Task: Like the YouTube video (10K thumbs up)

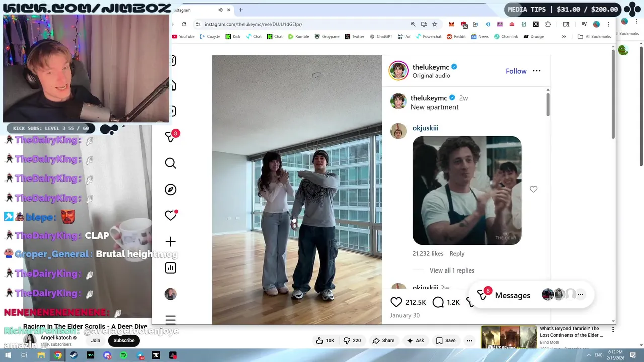Action: point(325,341)
